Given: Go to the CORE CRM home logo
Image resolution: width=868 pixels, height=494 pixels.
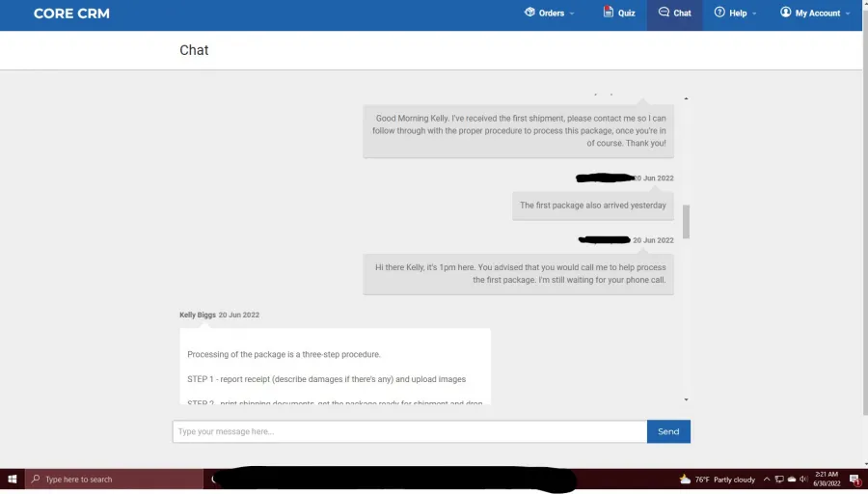Looking at the screenshot, I should [x=71, y=14].
